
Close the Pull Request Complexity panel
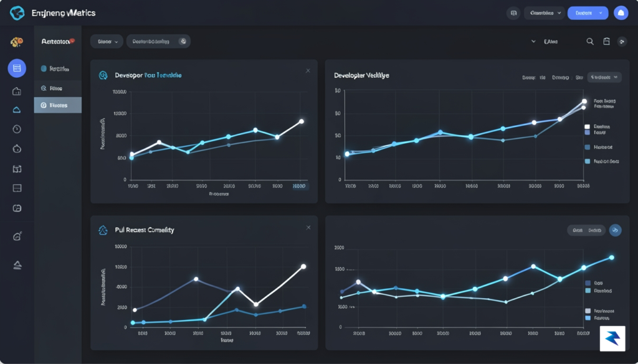pos(308,228)
